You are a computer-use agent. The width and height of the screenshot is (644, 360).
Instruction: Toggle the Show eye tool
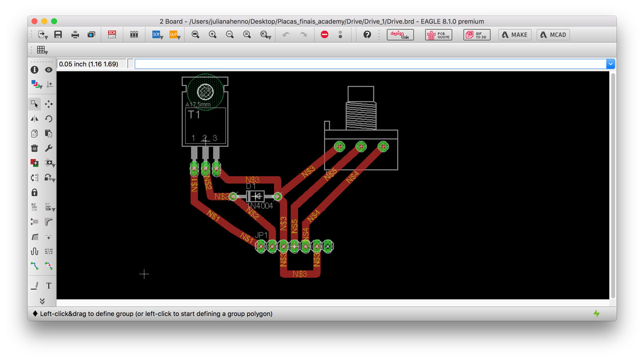tap(49, 70)
